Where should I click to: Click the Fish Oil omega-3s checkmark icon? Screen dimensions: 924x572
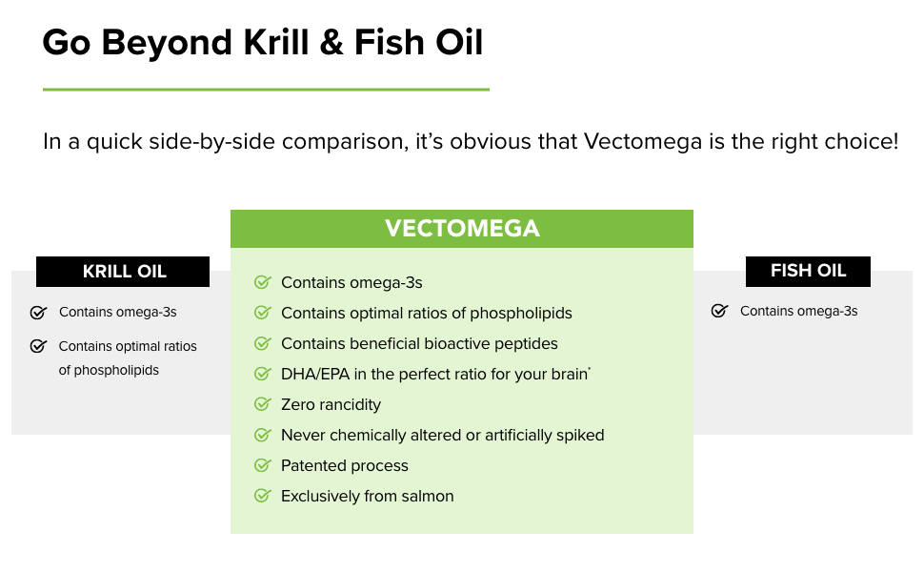(719, 311)
